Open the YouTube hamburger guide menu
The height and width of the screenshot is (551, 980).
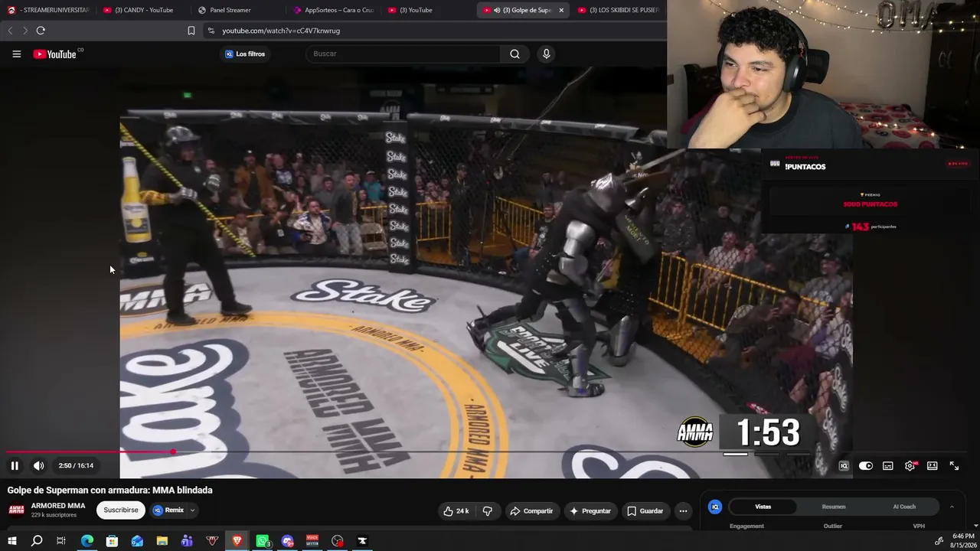coord(16,54)
